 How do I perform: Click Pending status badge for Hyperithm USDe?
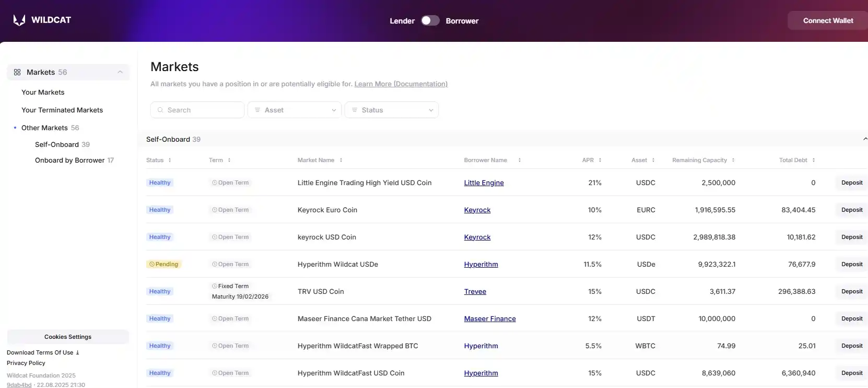pyautogui.click(x=164, y=264)
